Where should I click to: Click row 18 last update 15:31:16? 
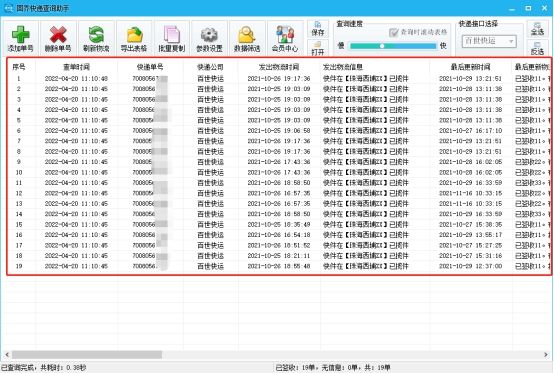(x=471, y=256)
